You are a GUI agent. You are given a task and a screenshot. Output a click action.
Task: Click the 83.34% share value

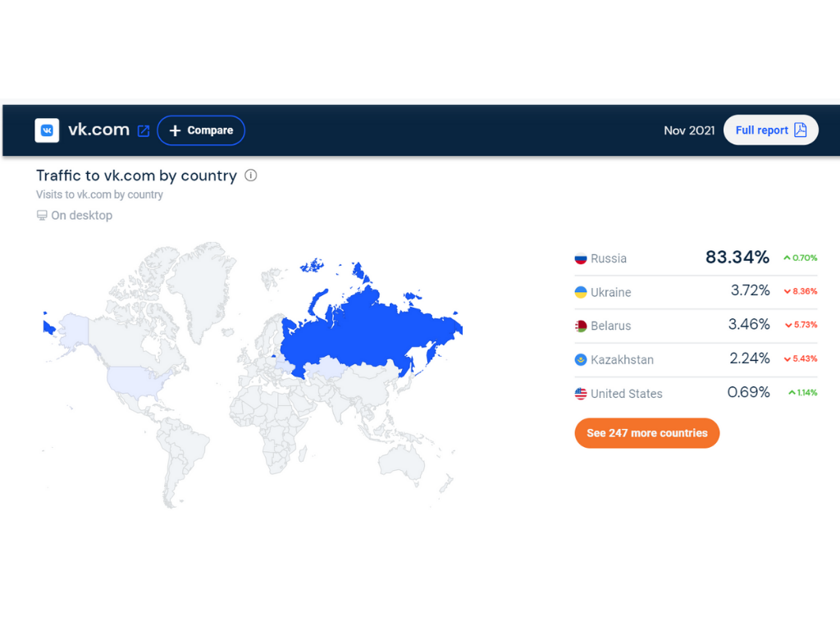[737, 257]
